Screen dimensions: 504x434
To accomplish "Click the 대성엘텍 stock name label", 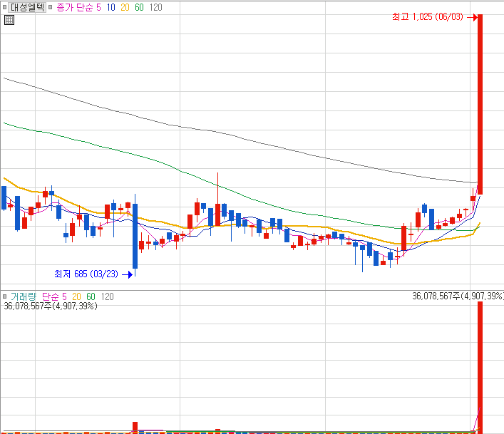I will point(27,7).
